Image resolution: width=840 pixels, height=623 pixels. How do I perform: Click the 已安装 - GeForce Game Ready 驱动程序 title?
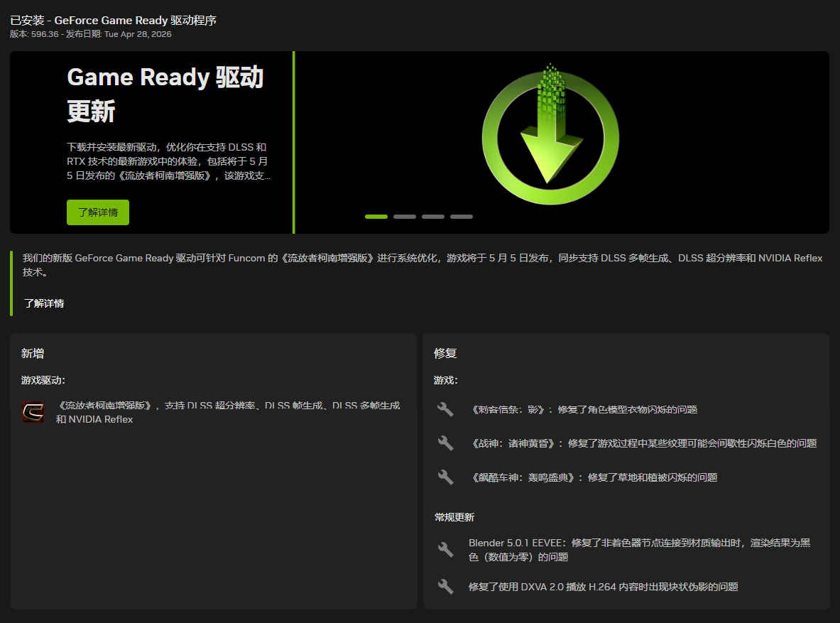pos(113,21)
